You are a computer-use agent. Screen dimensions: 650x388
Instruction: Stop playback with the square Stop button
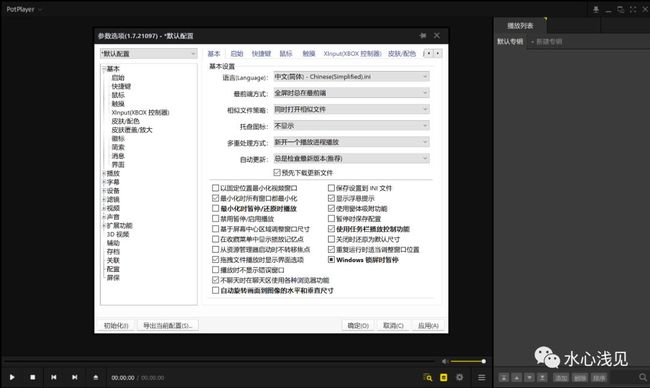point(33,377)
